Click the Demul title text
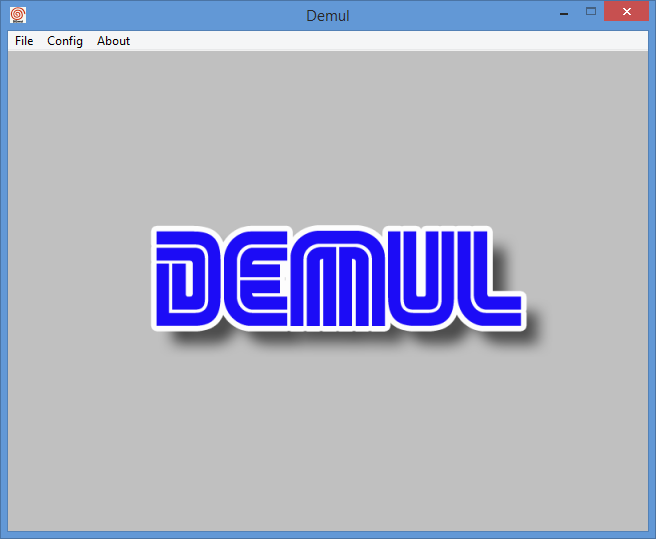 click(x=328, y=16)
